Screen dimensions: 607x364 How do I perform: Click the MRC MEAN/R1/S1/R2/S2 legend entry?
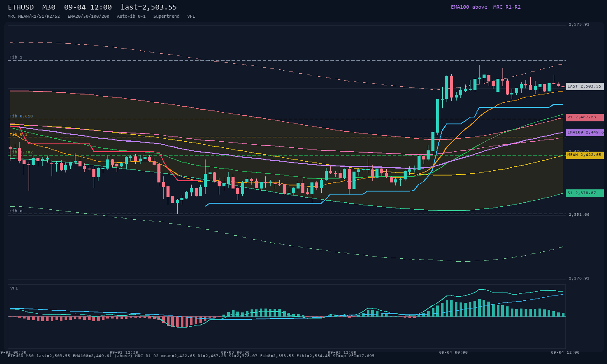(34, 16)
